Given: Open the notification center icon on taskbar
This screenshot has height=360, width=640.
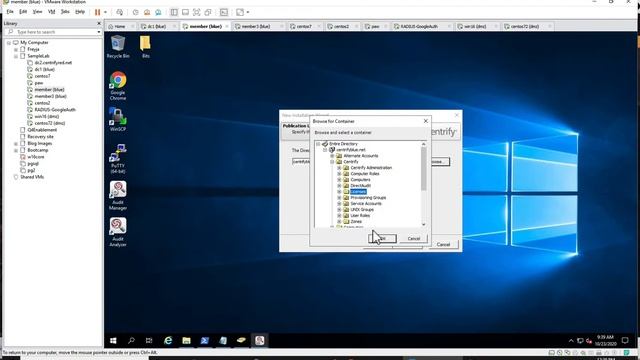Looking at the screenshot, I should click(625, 340).
